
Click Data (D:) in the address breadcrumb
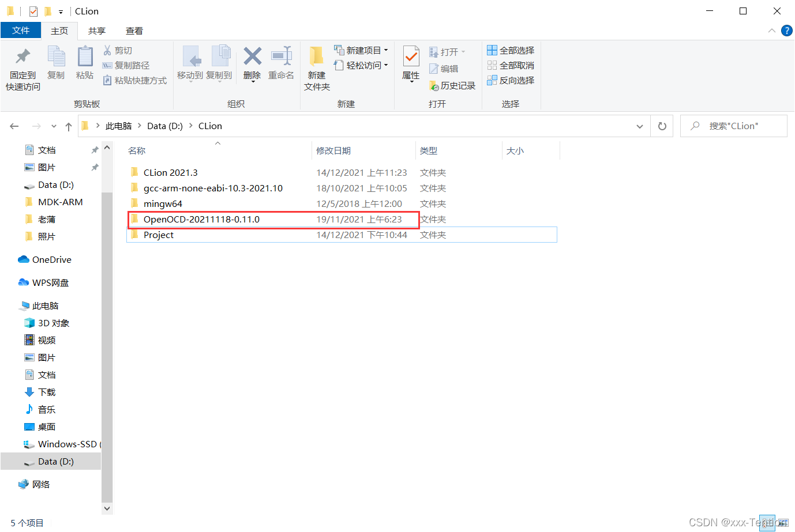pos(165,126)
